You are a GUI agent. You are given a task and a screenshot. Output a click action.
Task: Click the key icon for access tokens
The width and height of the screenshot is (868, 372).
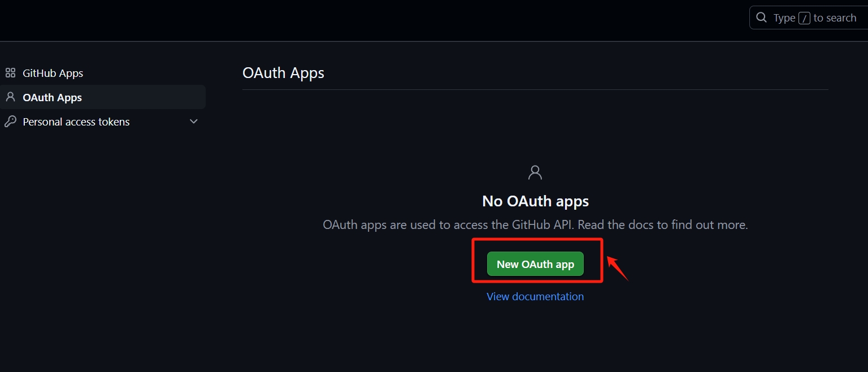pos(10,122)
